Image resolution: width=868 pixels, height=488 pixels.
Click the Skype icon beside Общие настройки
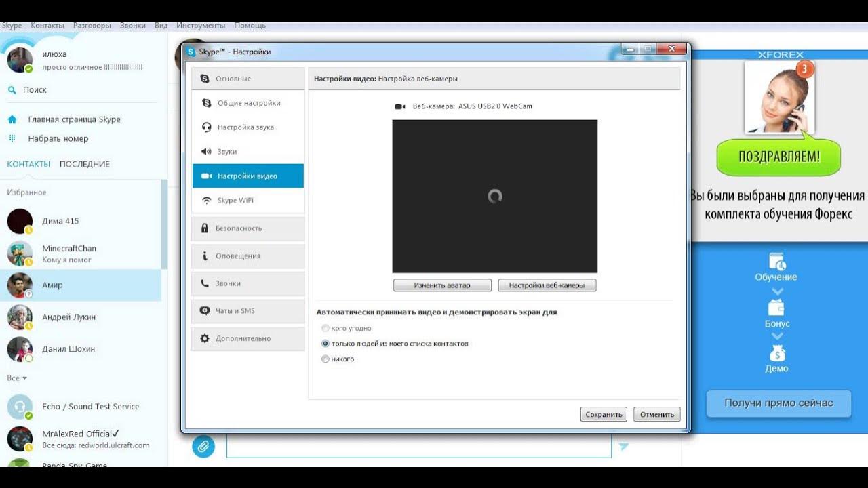207,103
